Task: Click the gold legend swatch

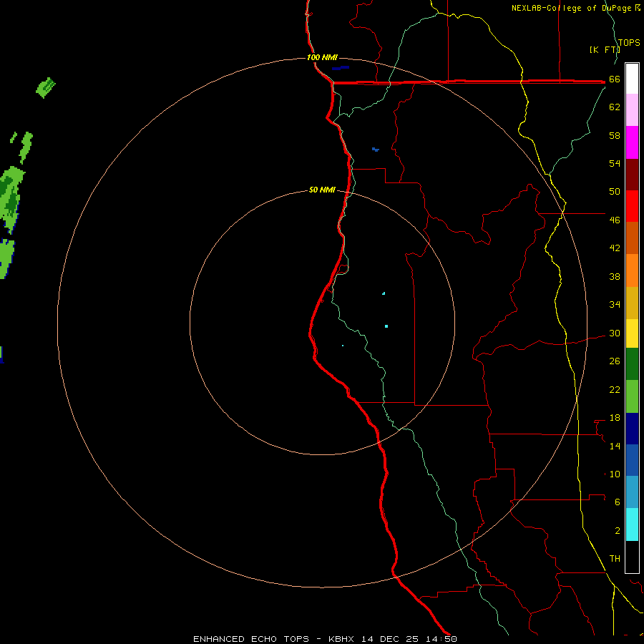Action: 632,303
